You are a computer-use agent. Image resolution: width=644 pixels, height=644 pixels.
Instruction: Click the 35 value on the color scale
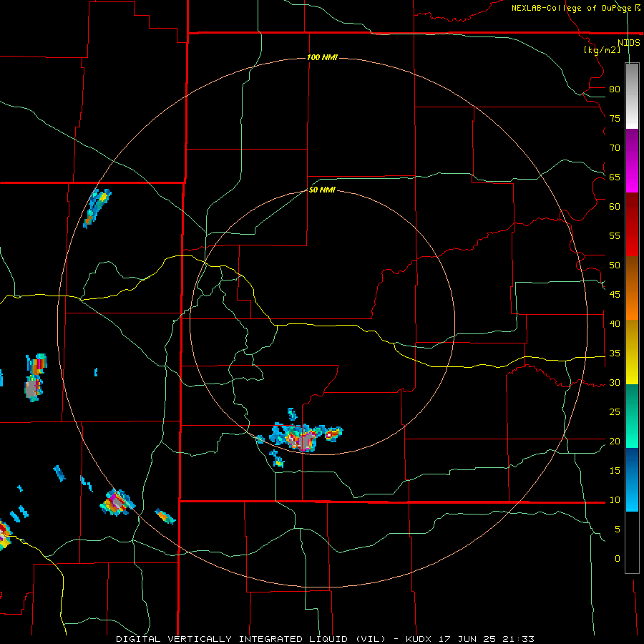click(615, 353)
